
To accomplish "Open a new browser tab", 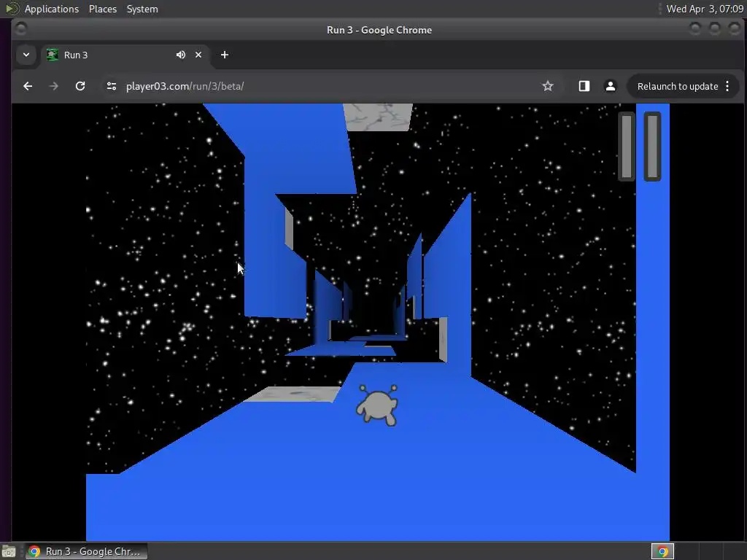I will tap(225, 55).
